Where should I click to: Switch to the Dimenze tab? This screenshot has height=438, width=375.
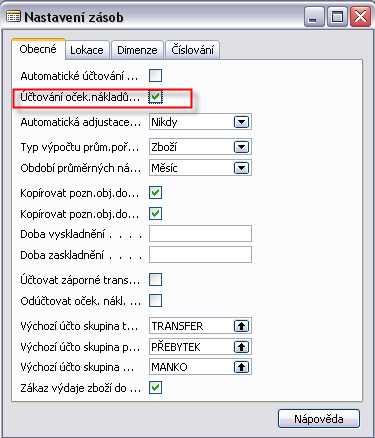137,50
